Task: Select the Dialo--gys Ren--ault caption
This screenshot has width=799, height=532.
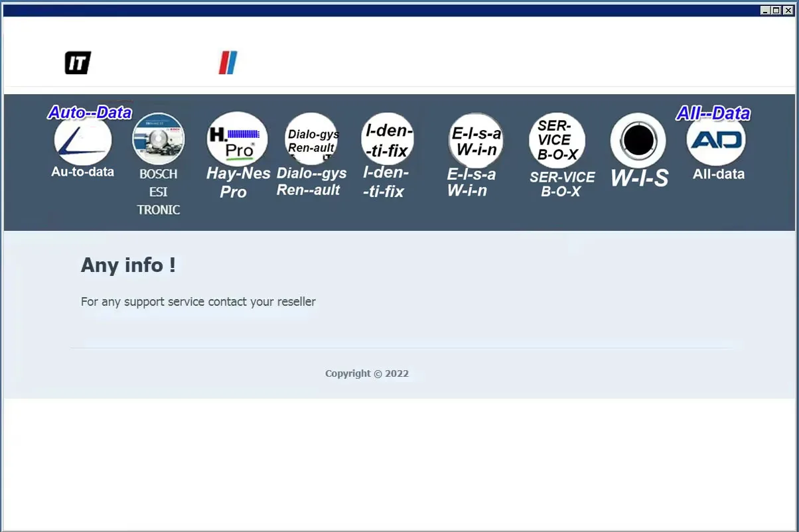Action: (311, 182)
